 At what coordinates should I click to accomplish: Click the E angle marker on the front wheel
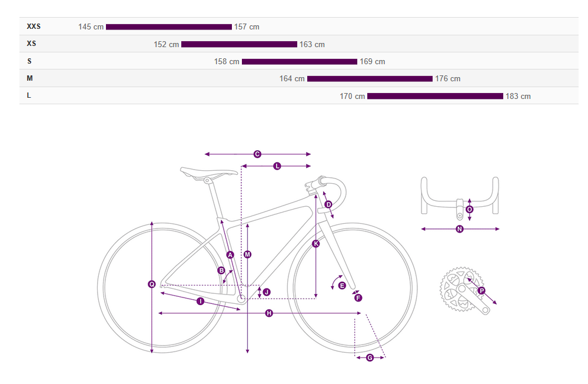[342, 286]
